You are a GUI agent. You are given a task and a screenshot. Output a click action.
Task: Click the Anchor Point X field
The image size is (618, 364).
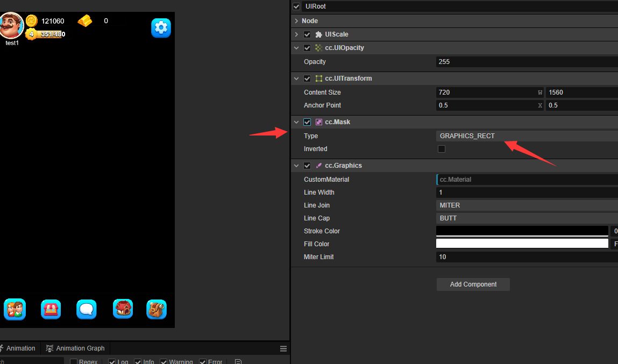(x=489, y=105)
